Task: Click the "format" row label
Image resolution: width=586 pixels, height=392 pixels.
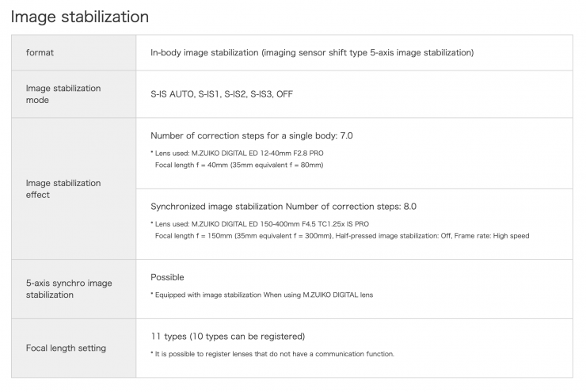Action: pyautogui.click(x=40, y=53)
